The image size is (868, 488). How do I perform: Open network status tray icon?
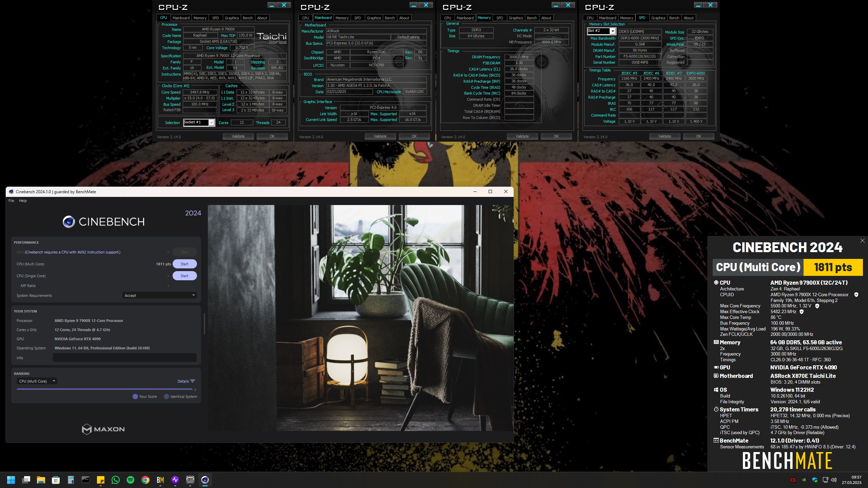[825, 480]
